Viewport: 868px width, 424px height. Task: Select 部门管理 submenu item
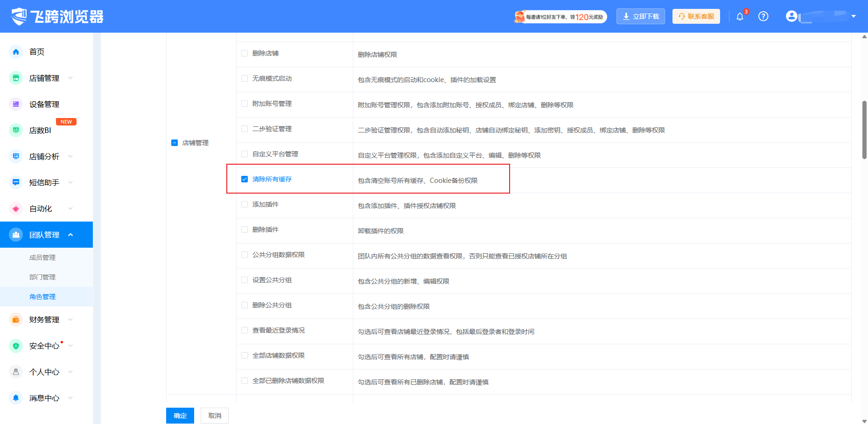pos(42,277)
